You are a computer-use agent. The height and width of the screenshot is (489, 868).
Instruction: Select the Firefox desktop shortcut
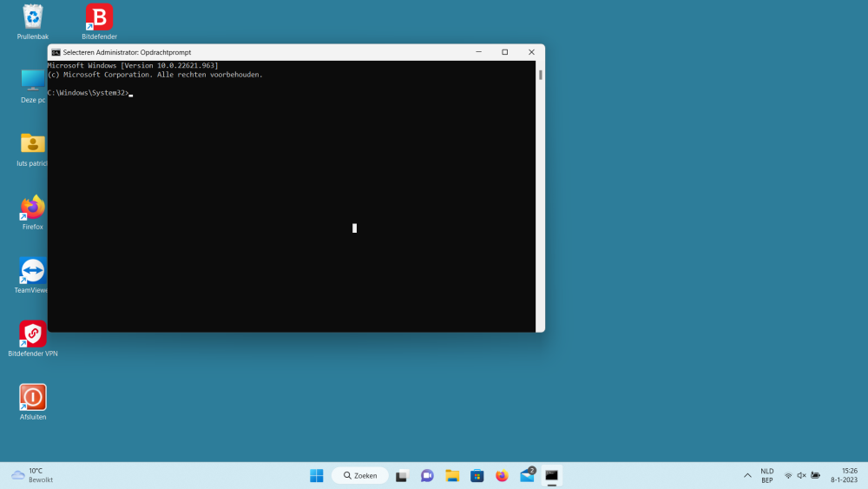point(33,208)
